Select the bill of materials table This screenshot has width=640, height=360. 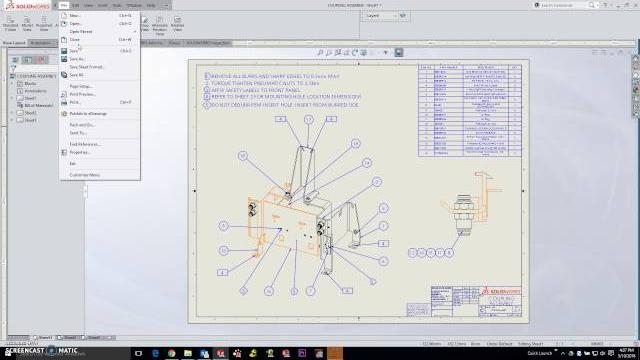[470, 110]
